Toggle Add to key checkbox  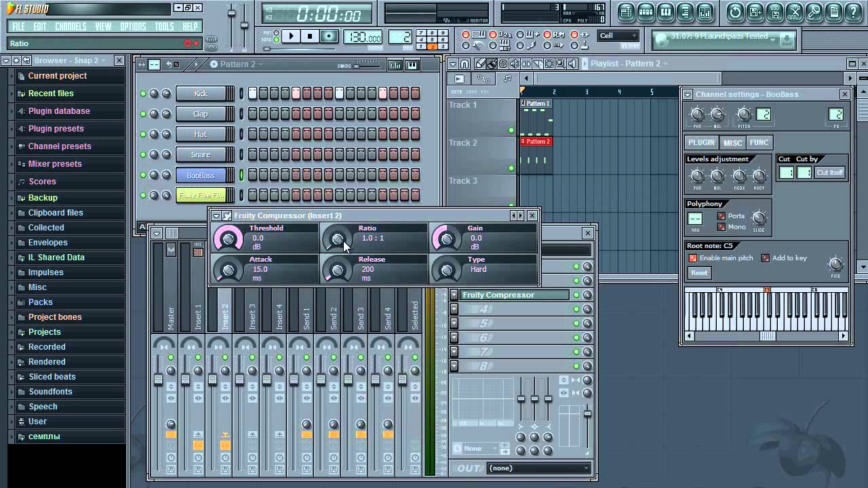[766, 258]
